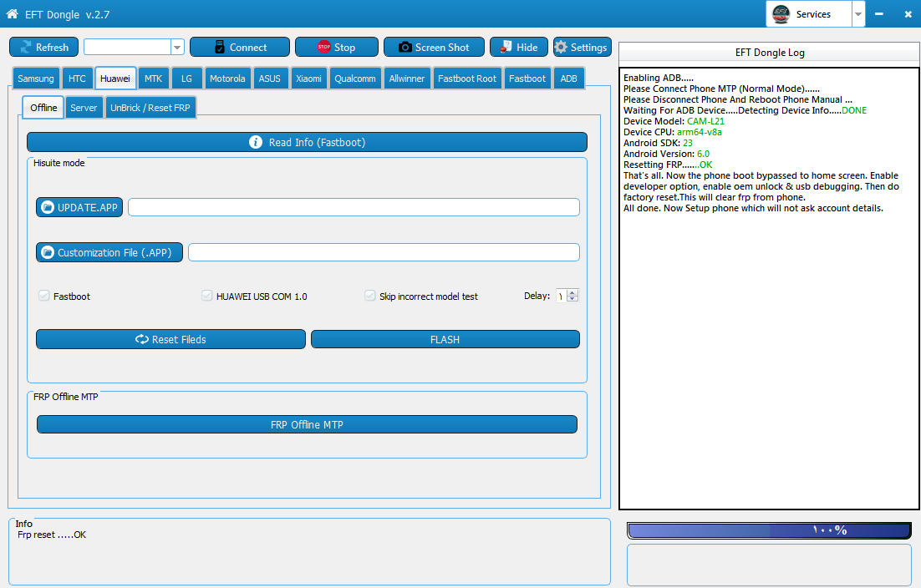This screenshot has width=921, height=588.
Task: Increase the Delay value with up arrow
Action: [572, 292]
